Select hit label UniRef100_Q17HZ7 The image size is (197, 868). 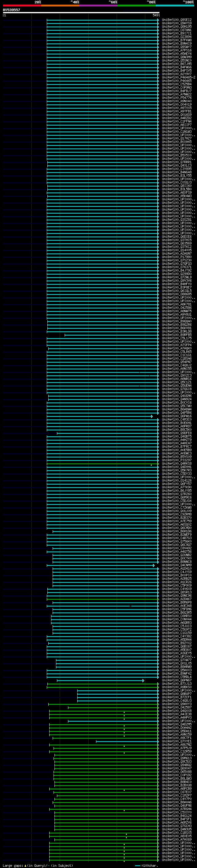tap(177, 138)
